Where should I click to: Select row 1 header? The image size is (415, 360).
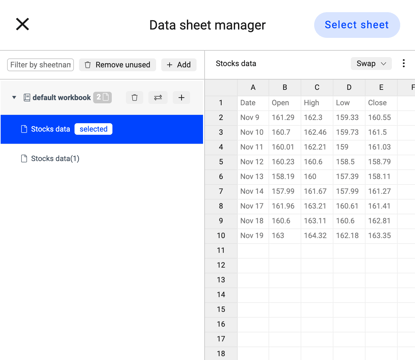click(x=221, y=103)
